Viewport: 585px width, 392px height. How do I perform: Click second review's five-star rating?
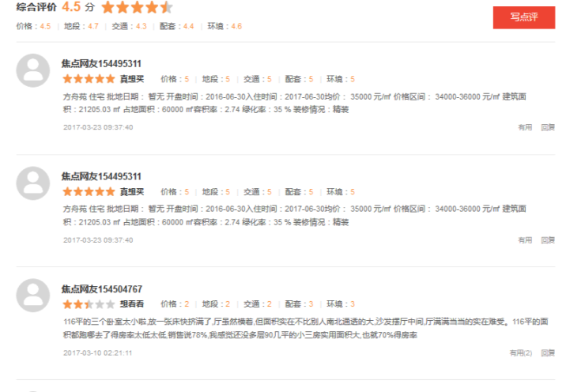click(89, 192)
